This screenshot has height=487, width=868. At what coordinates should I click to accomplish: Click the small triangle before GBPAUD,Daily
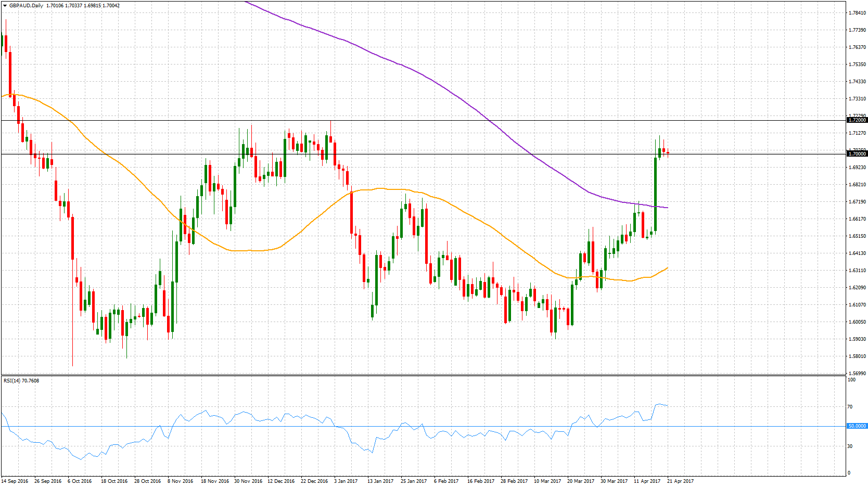pos(5,6)
